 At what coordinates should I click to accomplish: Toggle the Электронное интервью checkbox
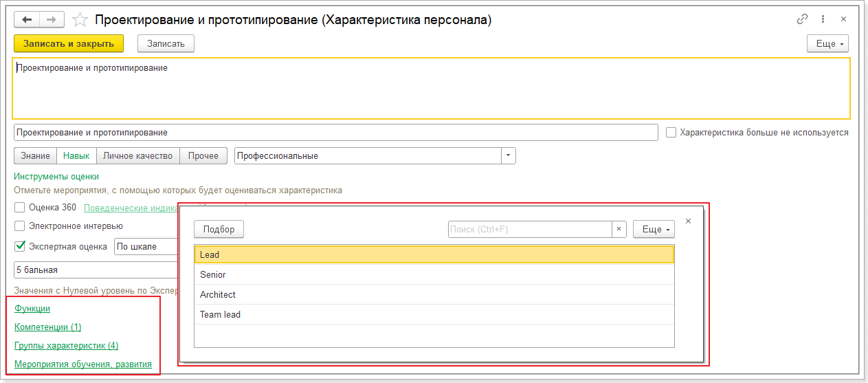point(20,226)
